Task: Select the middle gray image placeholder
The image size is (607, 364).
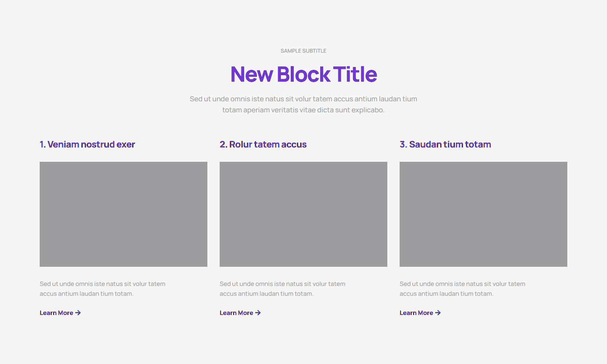Action: 303,214
